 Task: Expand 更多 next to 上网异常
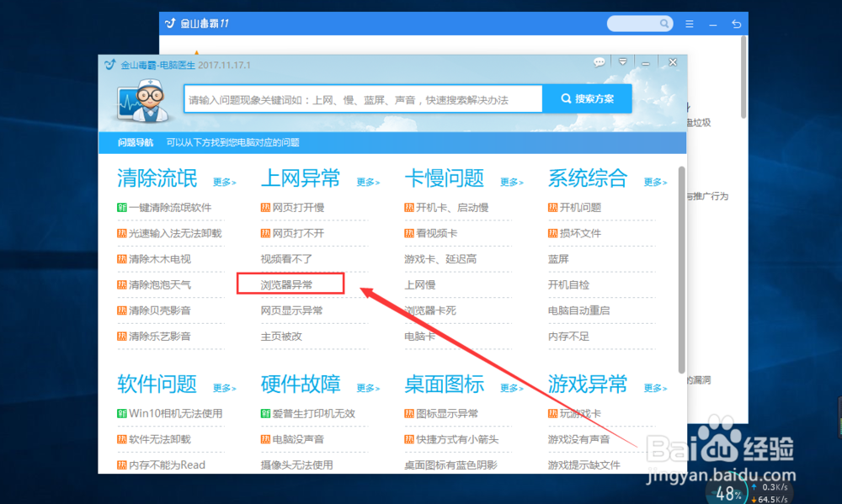pos(369,182)
